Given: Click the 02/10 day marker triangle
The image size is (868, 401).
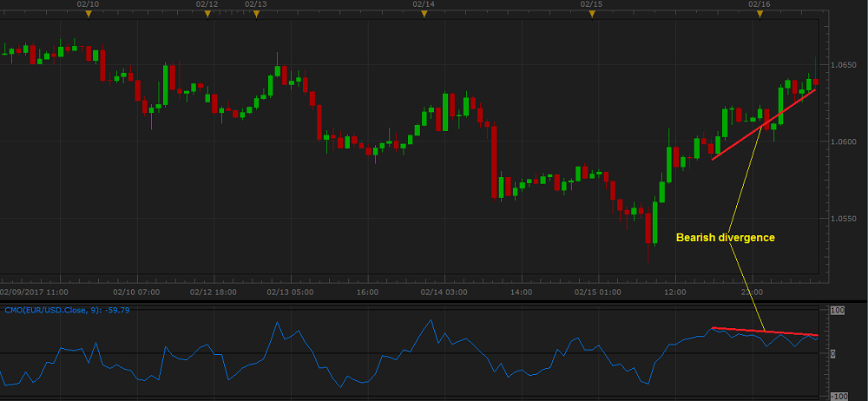Looking at the screenshot, I should coord(88,14).
